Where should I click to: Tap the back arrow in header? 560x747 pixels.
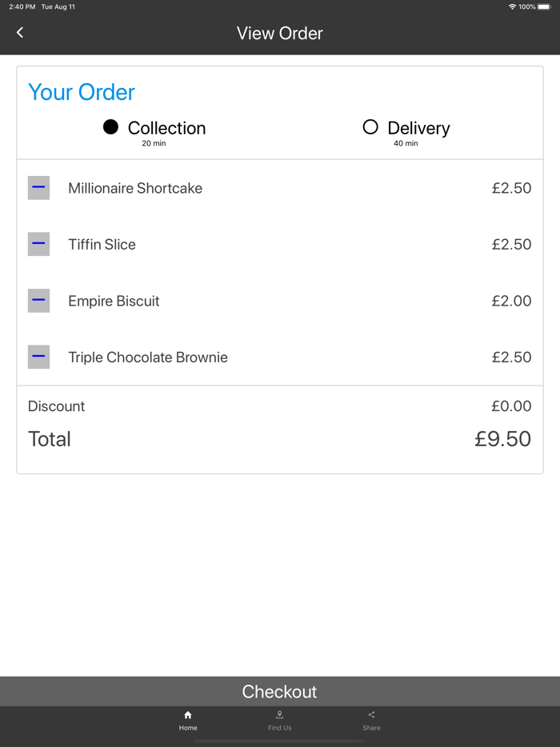click(20, 33)
